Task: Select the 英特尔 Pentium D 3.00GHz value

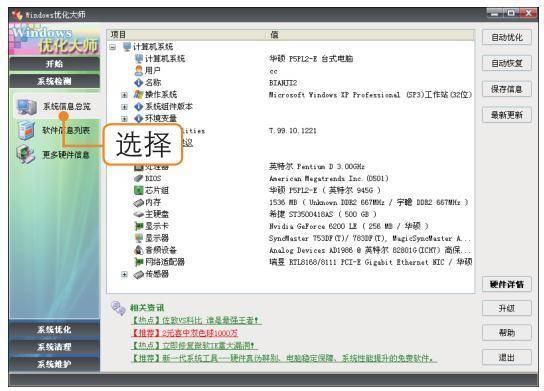Action: (x=316, y=167)
